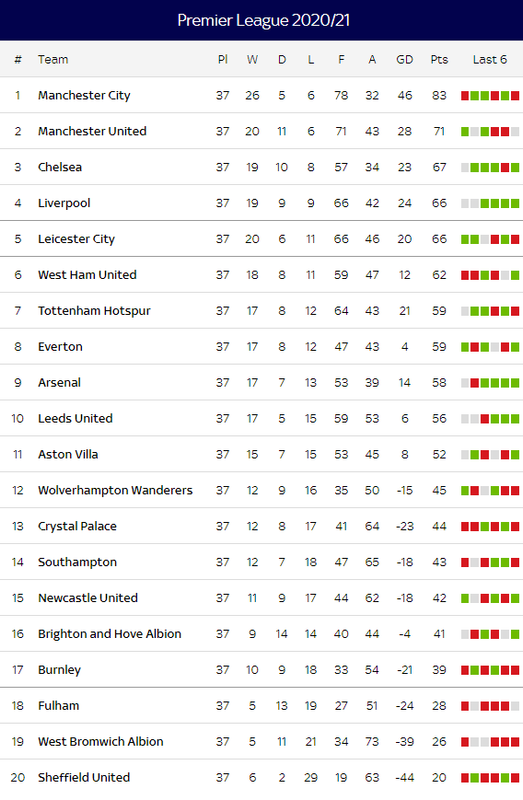Click West Ham's final green form square
Viewport: 523px width, 800px height.
click(x=515, y=275)
